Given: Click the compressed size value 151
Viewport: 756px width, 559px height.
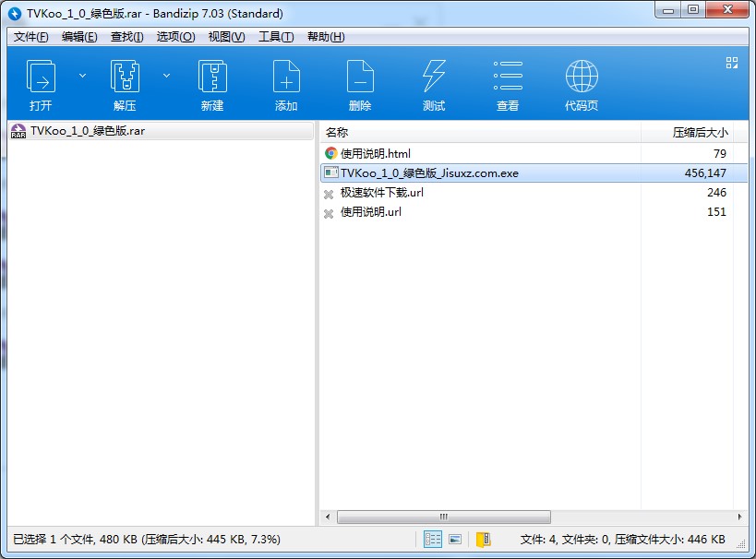Looking at the screenshot, I should [716, 212].
